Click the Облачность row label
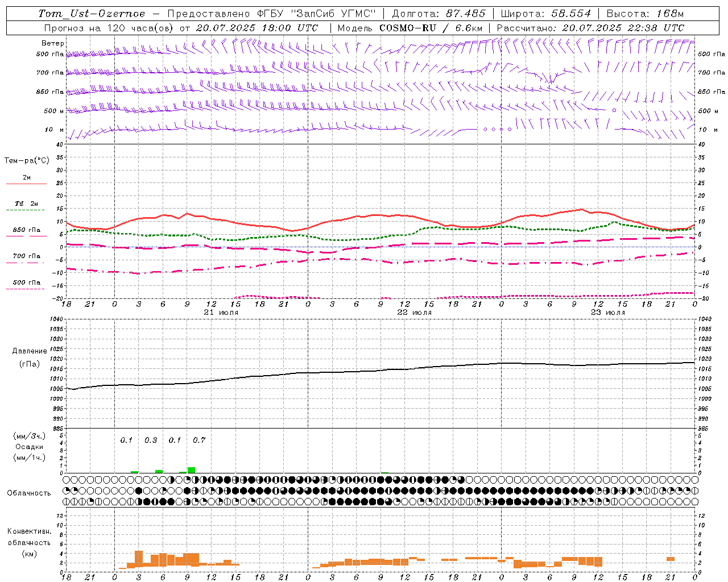 click(x=29, y=493)
